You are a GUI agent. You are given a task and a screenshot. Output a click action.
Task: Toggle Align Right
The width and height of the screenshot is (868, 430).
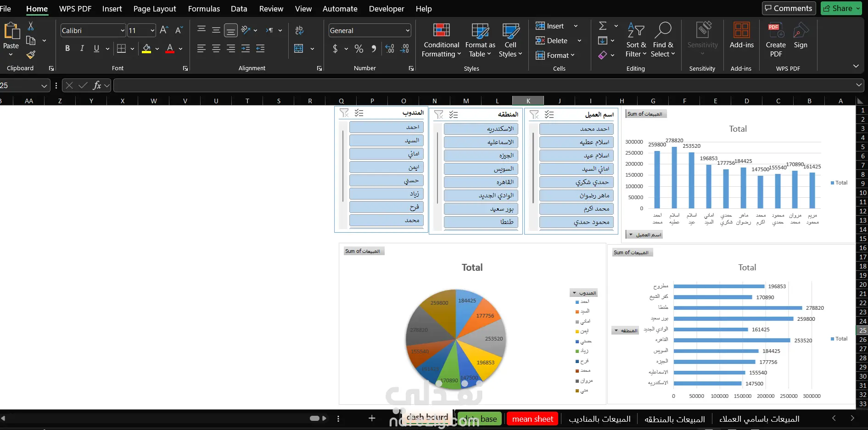(230, 48)
